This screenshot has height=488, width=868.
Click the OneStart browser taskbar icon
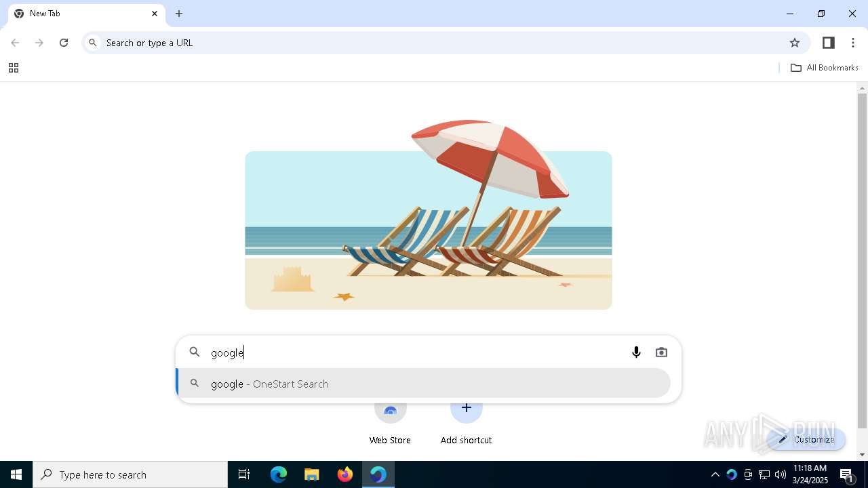pyautogui.click(x=378, y=474)
